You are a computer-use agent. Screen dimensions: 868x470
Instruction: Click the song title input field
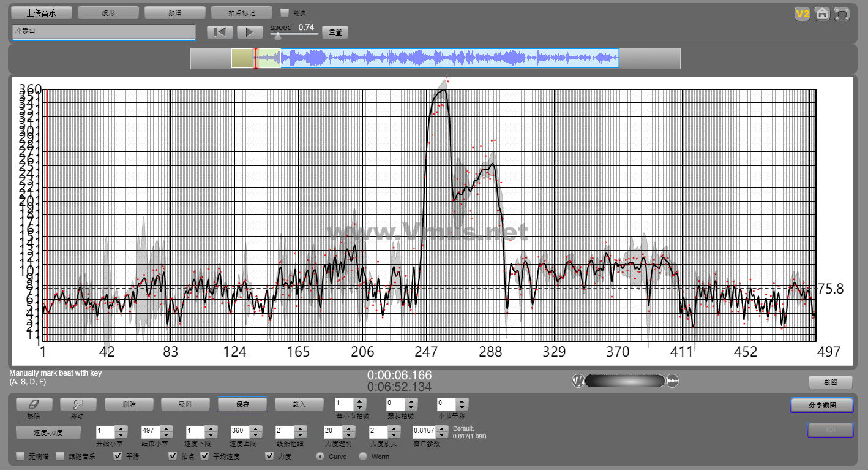(103, 31)
